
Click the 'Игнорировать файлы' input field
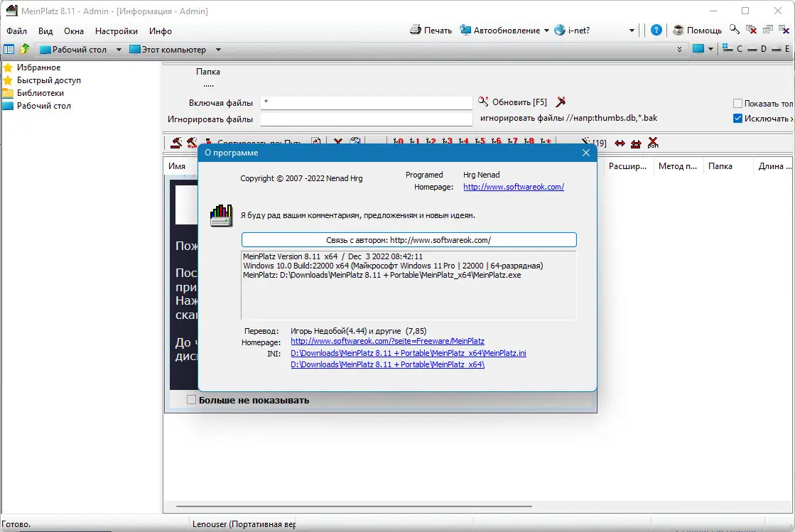pyautogui.click(x=366, y=119)
